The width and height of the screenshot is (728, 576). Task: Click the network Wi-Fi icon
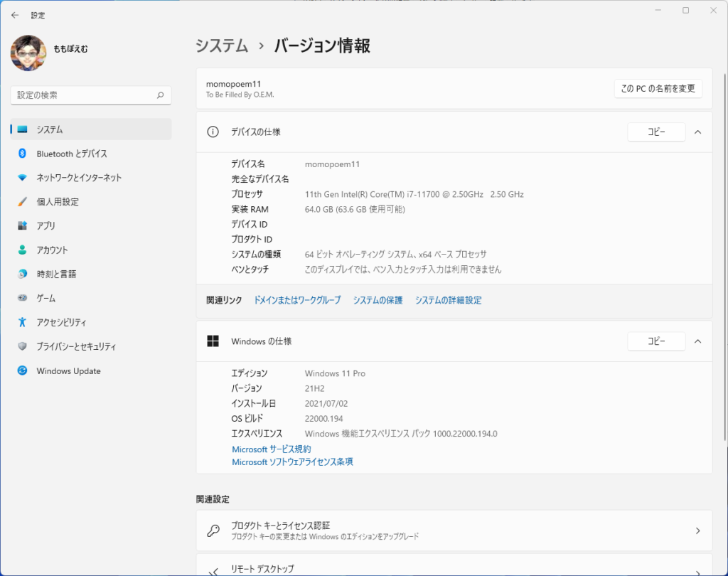pyautogui.click(x=22, y=178)
